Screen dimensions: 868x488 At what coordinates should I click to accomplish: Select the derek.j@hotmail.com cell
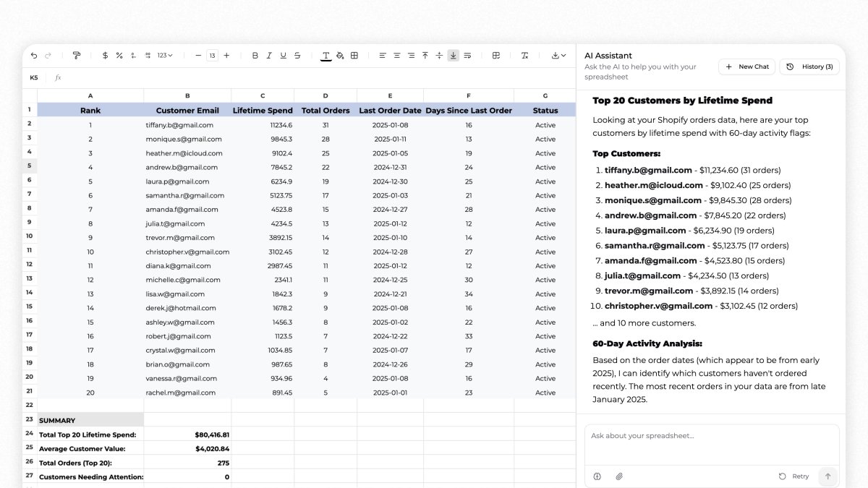187,308
